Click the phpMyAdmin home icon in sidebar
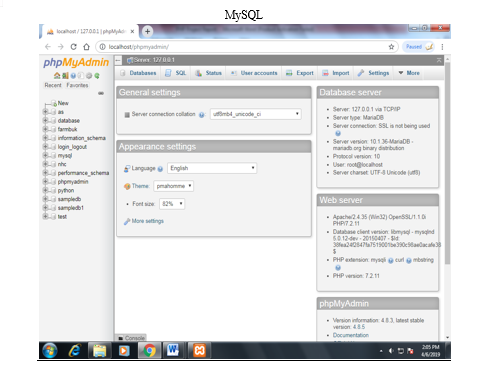Image resolution: width=489 pixels, height=375 pixels. click(57, 76)
